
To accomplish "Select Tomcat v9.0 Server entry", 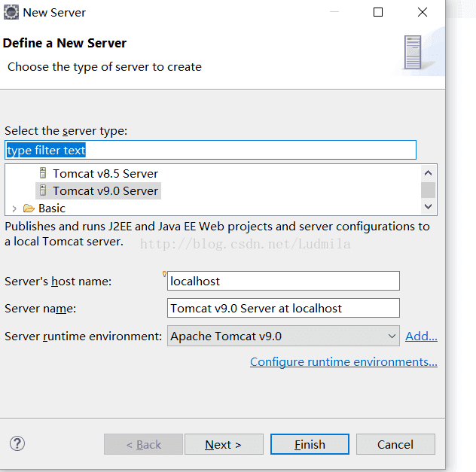I will point(105,190).
